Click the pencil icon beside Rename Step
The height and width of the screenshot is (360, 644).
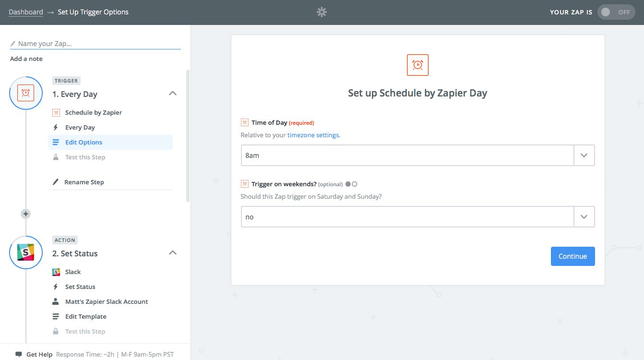[x=56, y=182]
